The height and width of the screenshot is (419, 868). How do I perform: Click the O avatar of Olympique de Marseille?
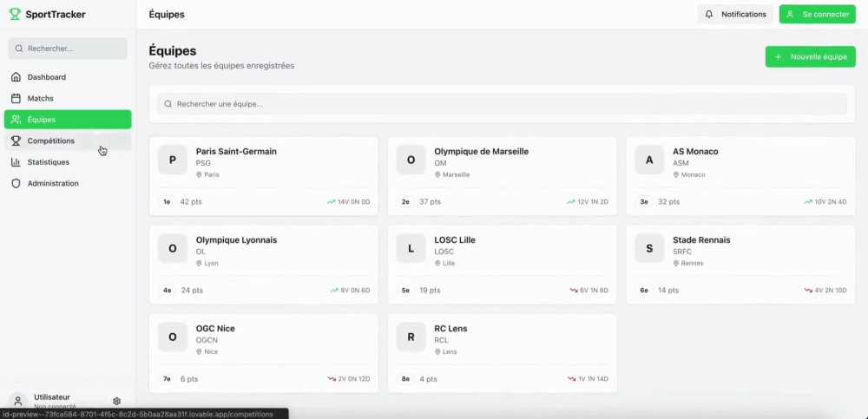(411, 160)
